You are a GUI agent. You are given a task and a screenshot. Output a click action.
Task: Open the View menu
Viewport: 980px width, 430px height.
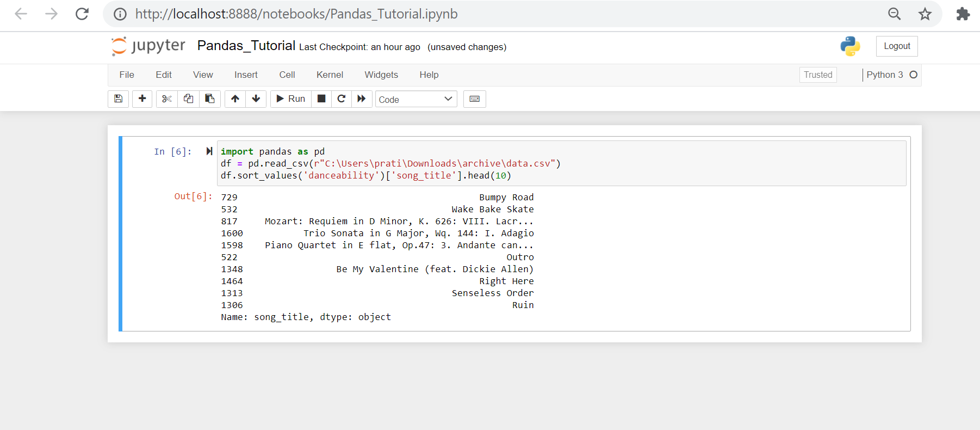[203, 75]
